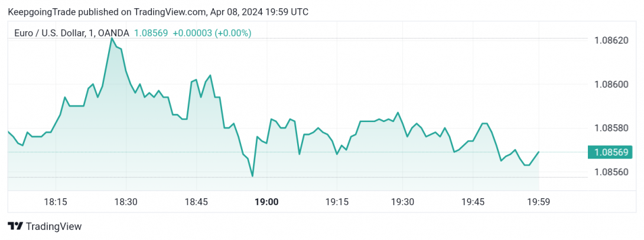Click the 18:30 time axis label
The width and height of the screenshot is (644, 240).
pos(126,202)
